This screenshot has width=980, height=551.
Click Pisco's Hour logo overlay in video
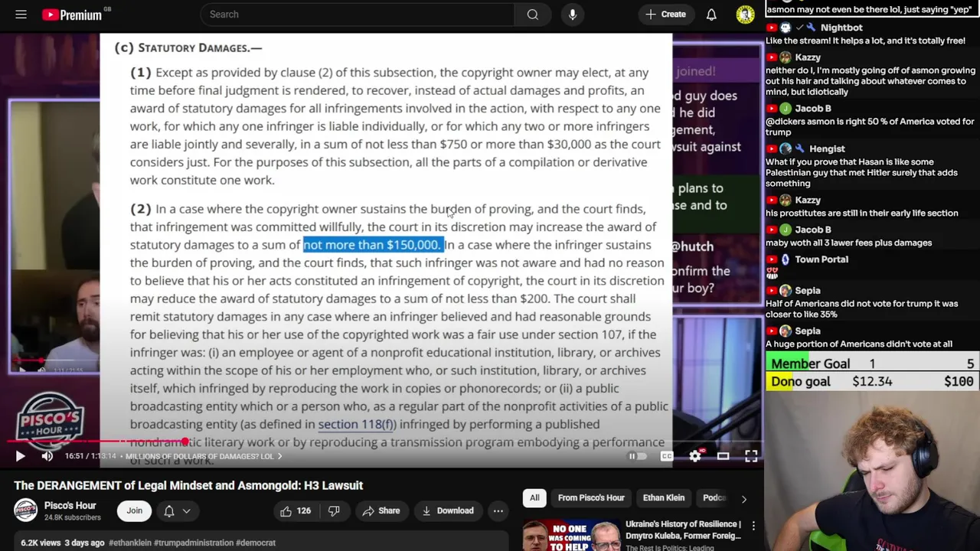(x=51, y=419)
